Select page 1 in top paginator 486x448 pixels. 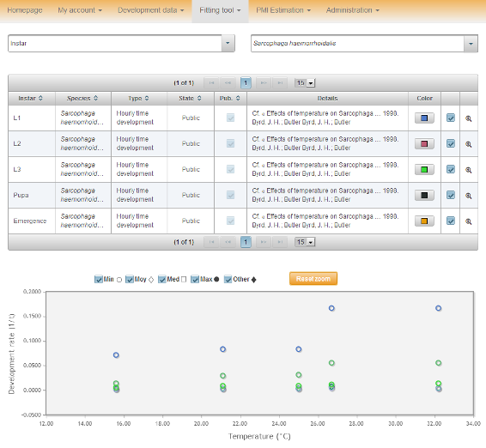246,82
